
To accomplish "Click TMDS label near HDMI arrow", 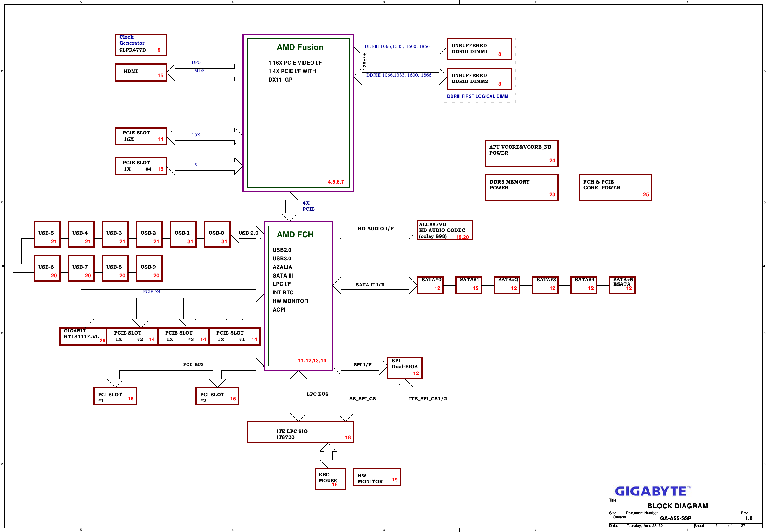I will click(x=198, y=71).
